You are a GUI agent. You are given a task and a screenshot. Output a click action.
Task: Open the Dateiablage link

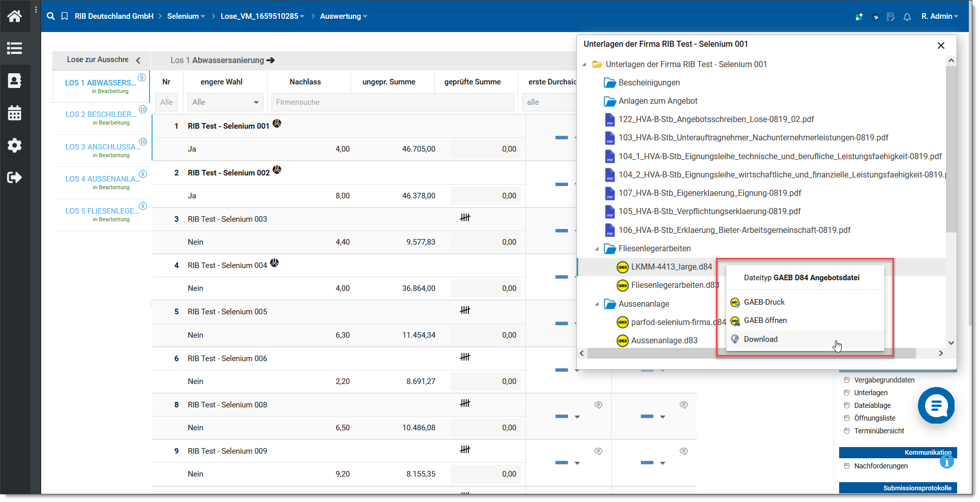[872, 405]
